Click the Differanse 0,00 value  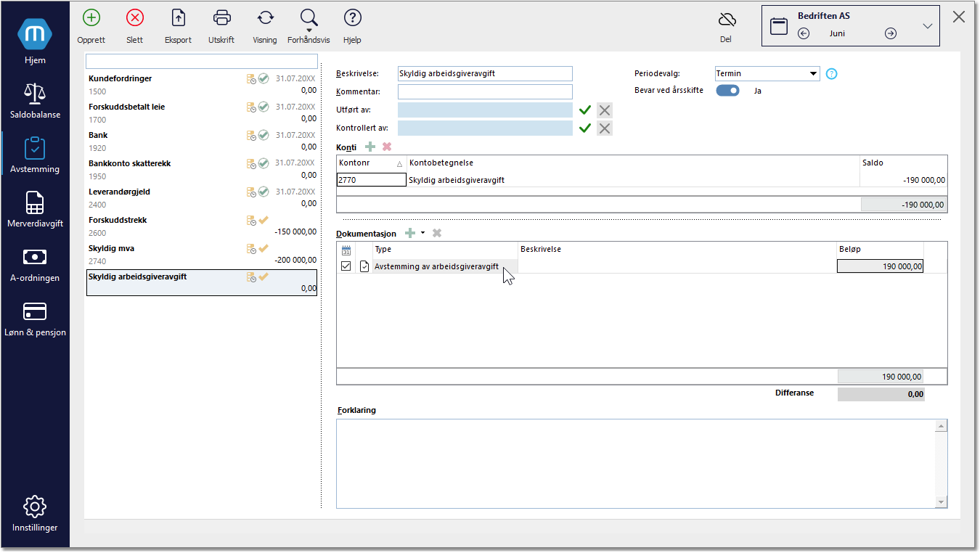click(x=881, y=395)
